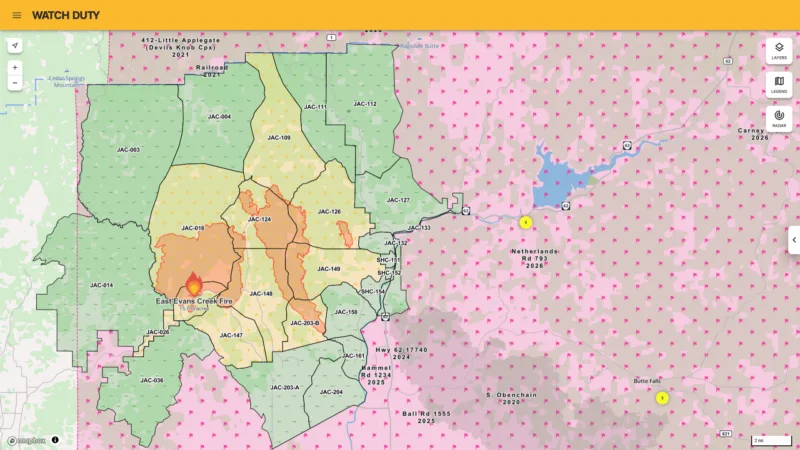Click Ball Rd 1555 2025 label
800x450 pixels.
[427, 417]
